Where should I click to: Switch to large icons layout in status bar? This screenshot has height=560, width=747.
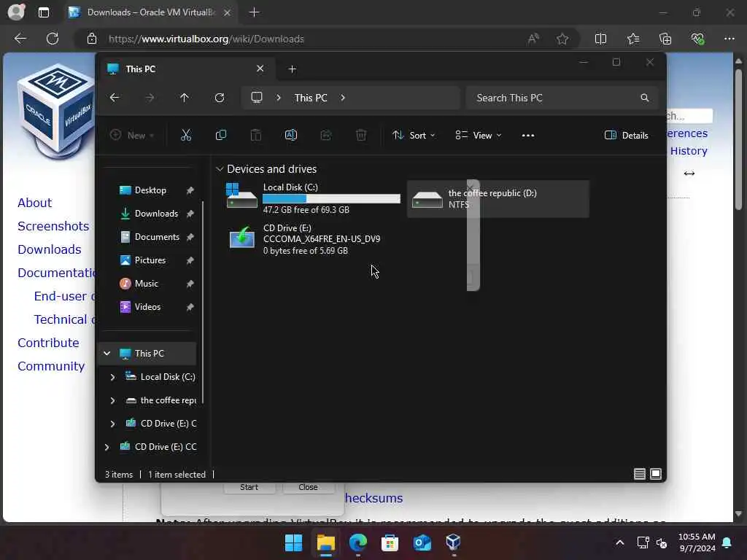pyautogui.click(x=656, y=474)
